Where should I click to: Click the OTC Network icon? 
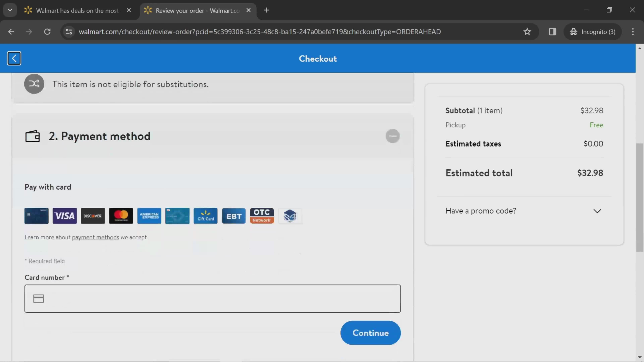click(262, 216)
